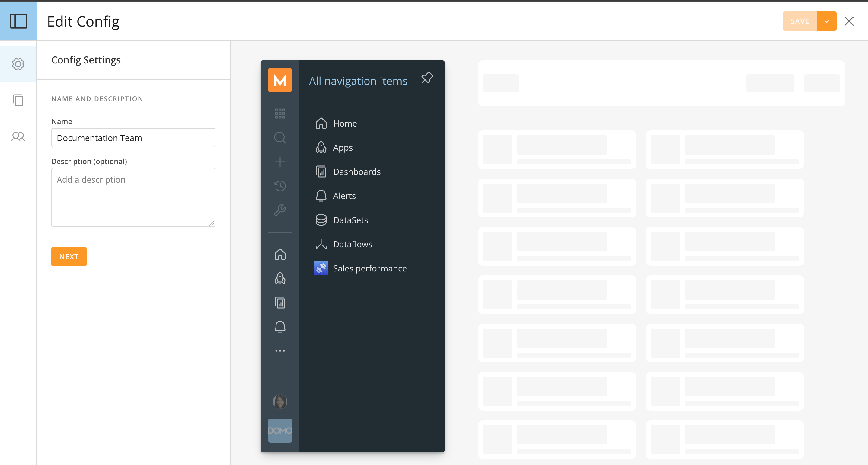This screenshot has width=868, height=465.
Task: Click the NAME AND DESCRIPTION section label
Action: tap(97, 99)
